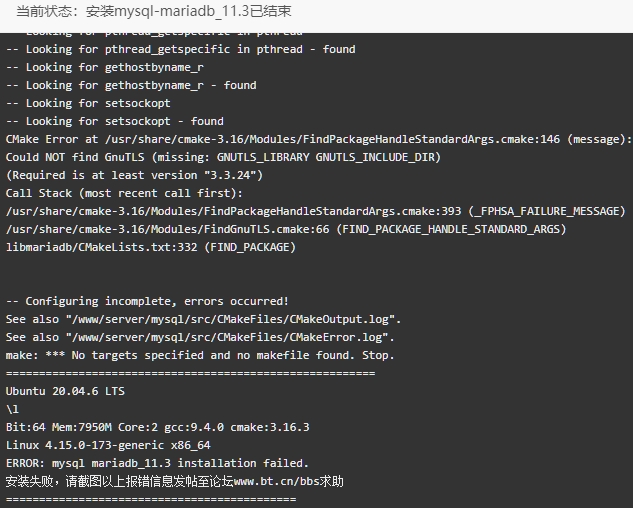Image resolution: width=633 pixels, height=508 pixels.
Task: Click the 'setsockopt - found' log line
Action: point(114,121)
